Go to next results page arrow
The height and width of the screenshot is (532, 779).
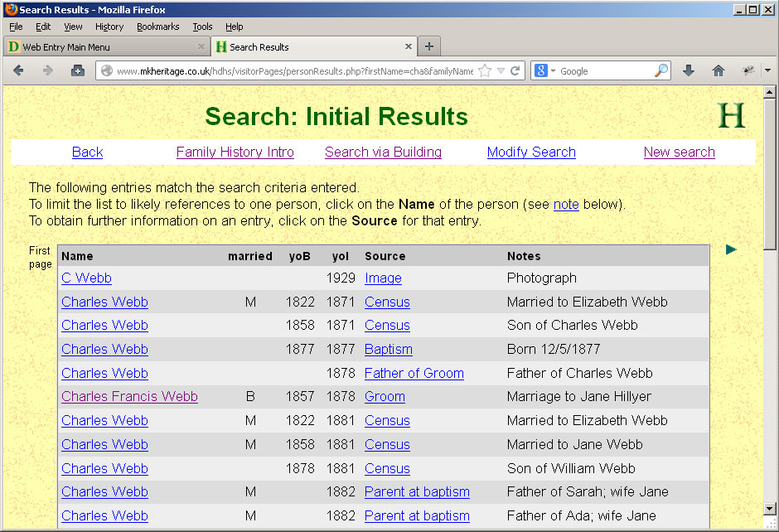point(731,249)
